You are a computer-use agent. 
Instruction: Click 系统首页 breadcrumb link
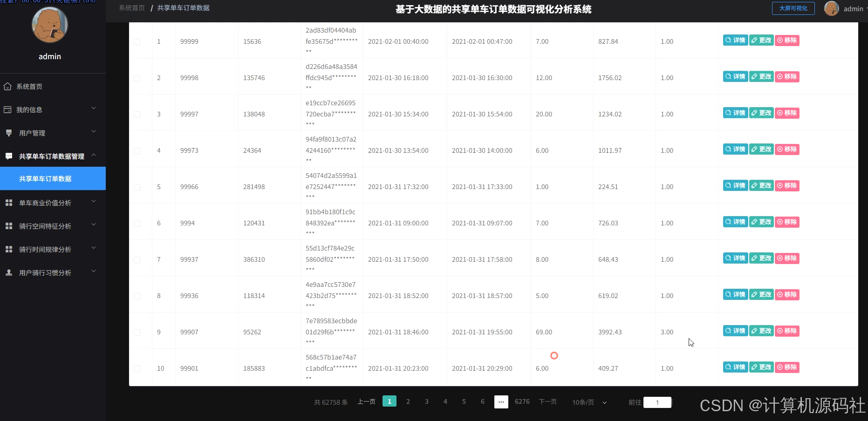[x=132, y=8]
